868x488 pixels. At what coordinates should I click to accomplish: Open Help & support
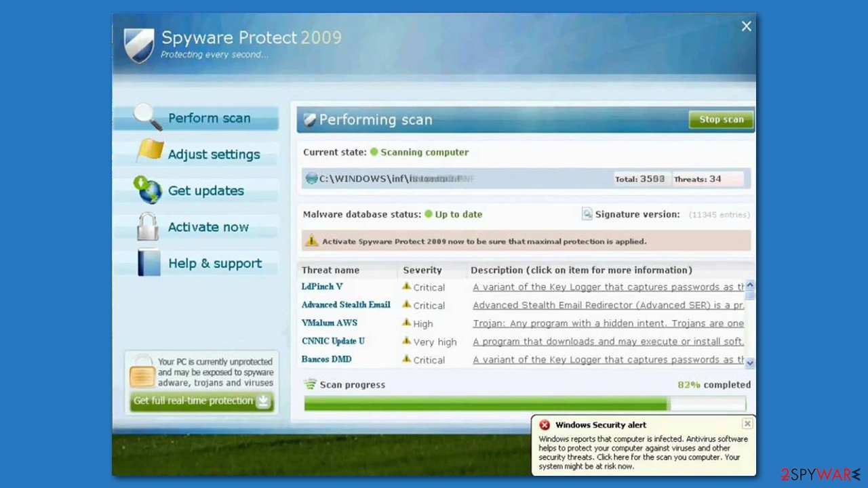(196, 263)
